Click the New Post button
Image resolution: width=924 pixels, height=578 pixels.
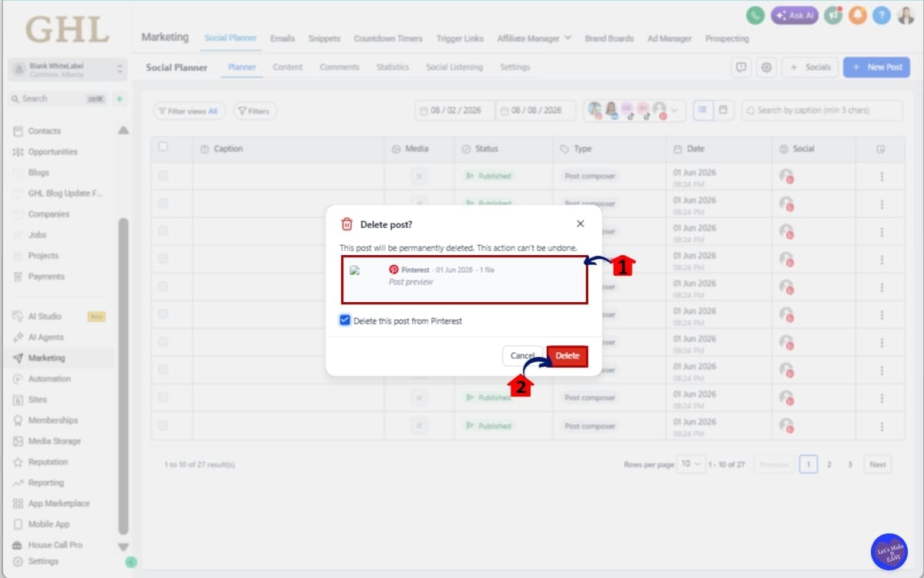876,67
